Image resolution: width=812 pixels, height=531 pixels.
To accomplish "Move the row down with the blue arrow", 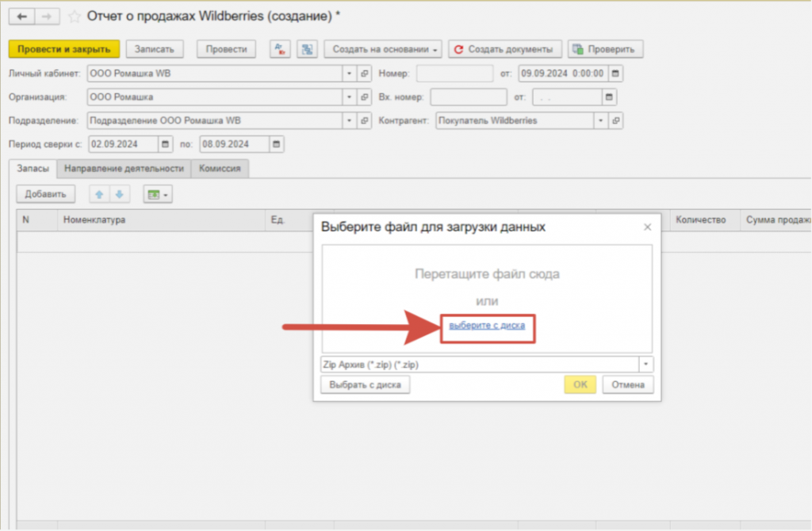I will click(x=117, y=194).
